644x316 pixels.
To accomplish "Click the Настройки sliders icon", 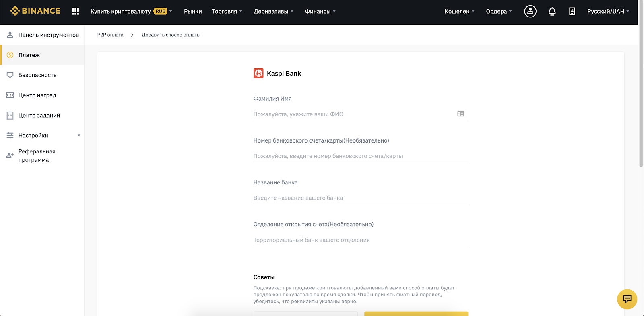I will (x=10, y=136).
